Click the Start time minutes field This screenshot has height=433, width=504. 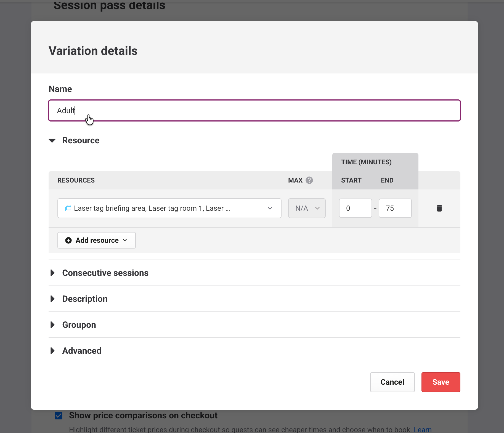[x=355, y=208]
